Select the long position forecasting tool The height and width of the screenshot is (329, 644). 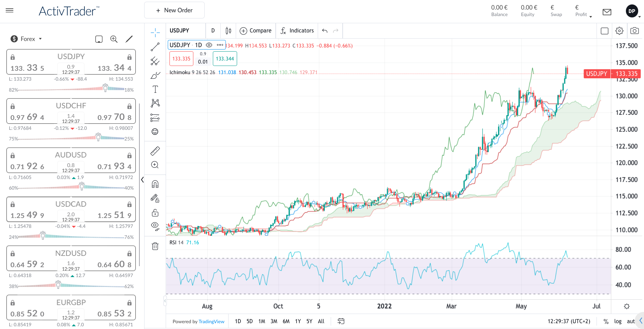click(x=155, y=118)
